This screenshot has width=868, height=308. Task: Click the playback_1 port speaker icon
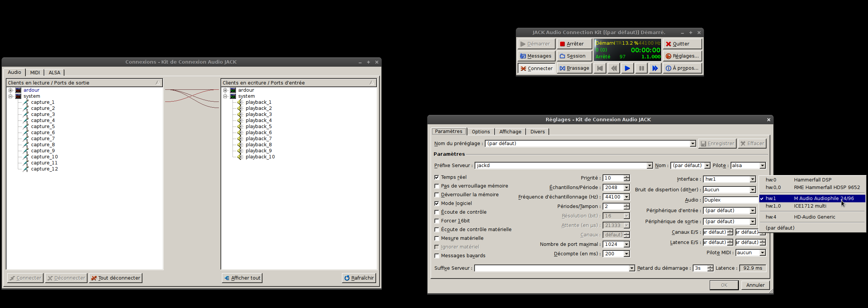[240, 102]
